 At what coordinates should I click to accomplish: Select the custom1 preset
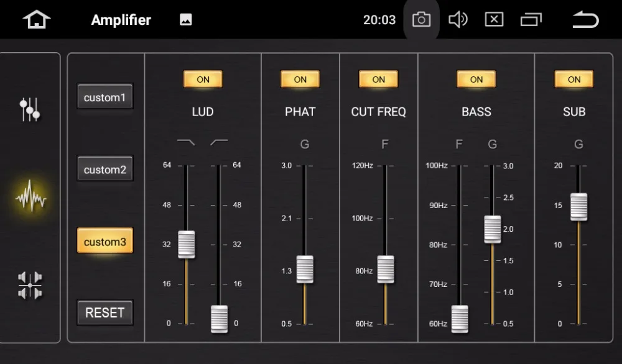(105, 97)
